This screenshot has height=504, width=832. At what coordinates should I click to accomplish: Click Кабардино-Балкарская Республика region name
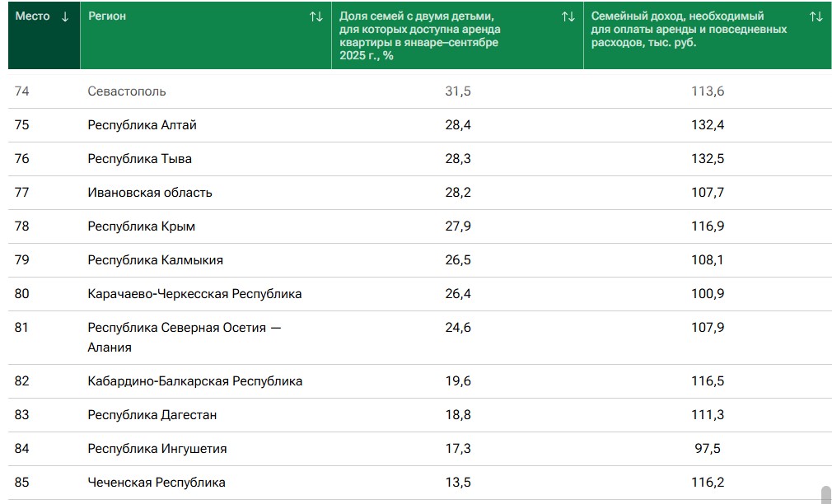pos(194,381)
